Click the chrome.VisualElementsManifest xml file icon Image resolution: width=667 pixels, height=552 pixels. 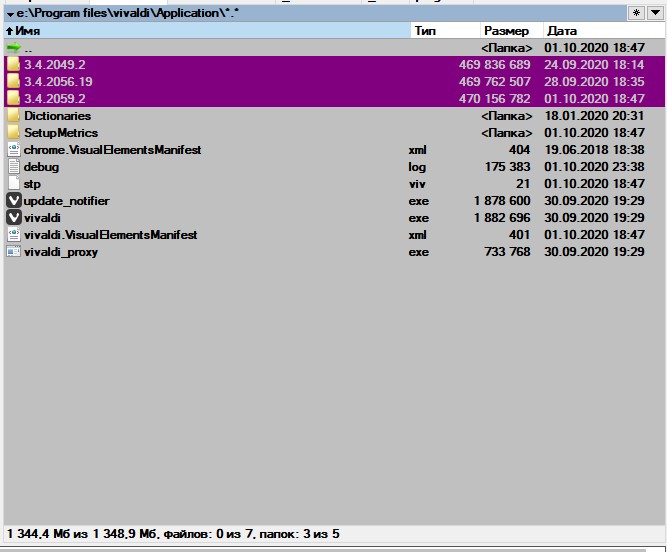pos(13,150)
